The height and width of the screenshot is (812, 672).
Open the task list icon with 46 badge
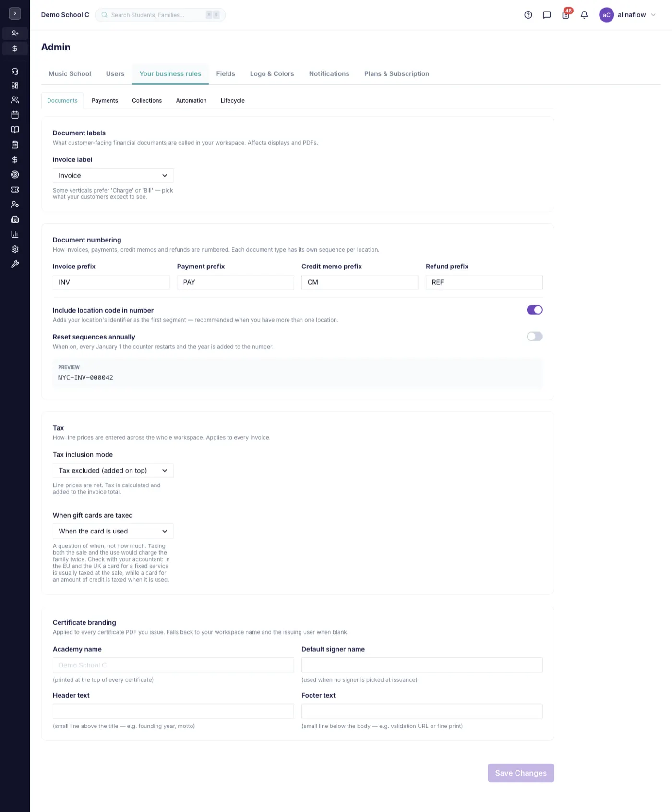(566, 14)
